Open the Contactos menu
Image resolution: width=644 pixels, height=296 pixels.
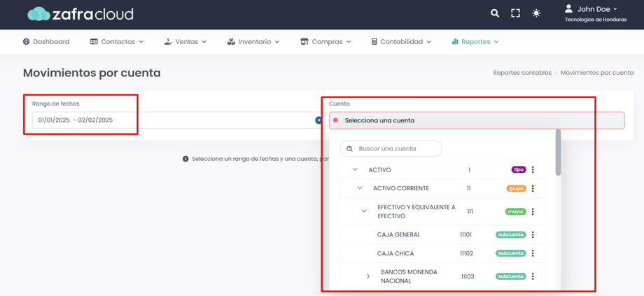[117, 41]
